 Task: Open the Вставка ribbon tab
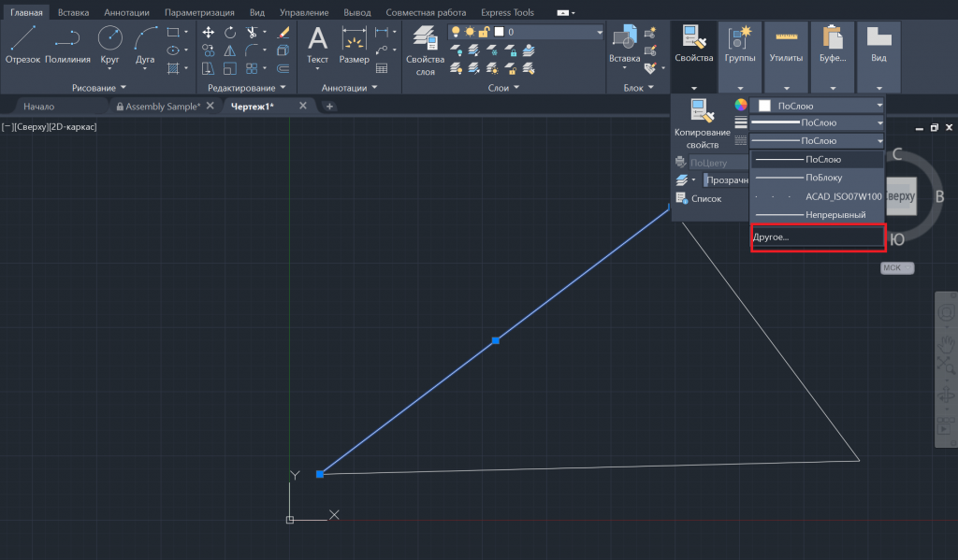73,12
